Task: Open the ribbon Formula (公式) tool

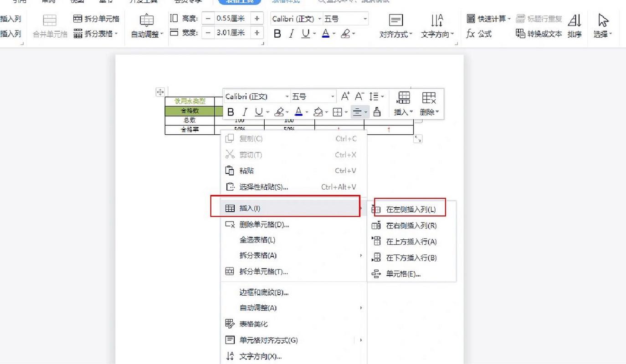Action: click(x=479, y=34)
